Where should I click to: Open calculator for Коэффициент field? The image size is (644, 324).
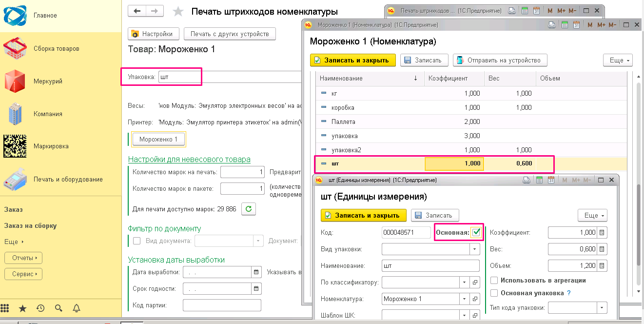(x=602, y=233)
